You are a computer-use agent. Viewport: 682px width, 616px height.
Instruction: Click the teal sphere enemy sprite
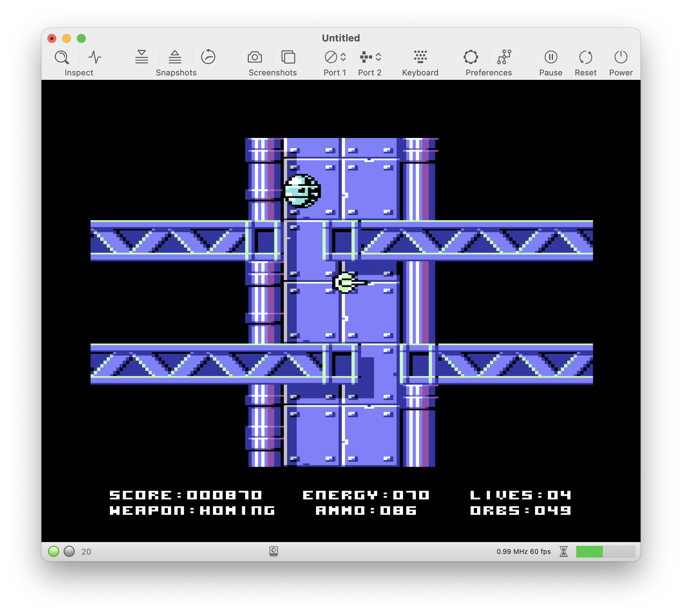coord(302,191)
